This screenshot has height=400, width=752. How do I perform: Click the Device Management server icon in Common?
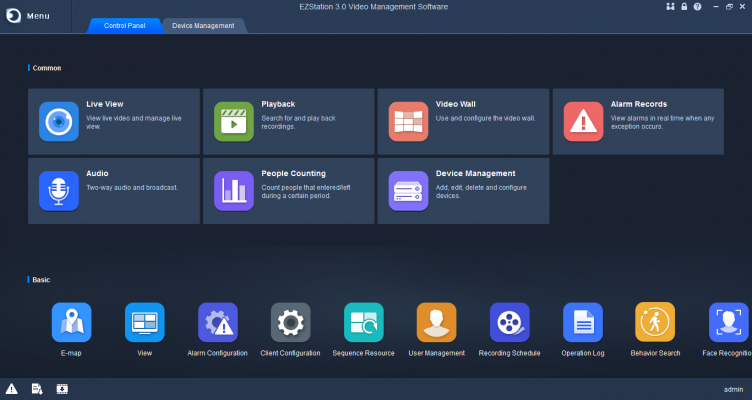pyautogui.click(x=408, y=191)
